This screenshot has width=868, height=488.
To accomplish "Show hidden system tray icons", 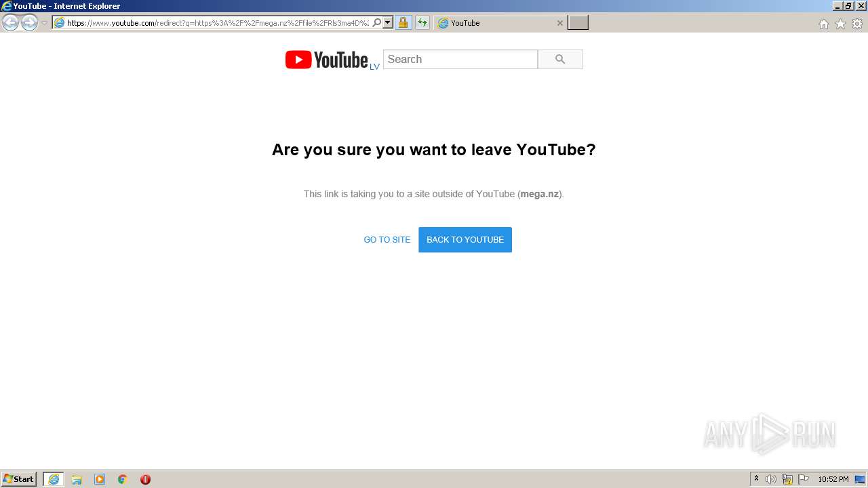I will tap(757, 479).
